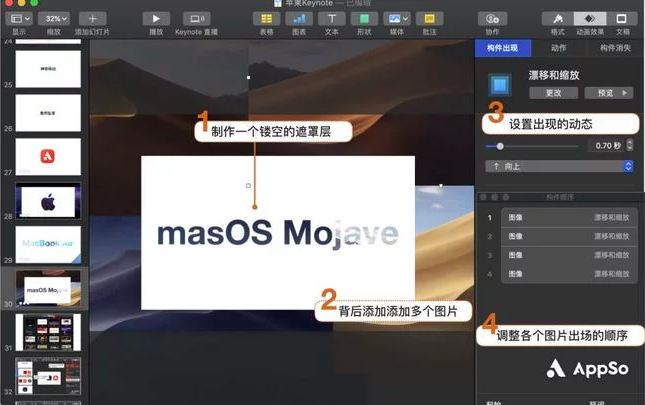Select build order row 4 图像
This screenshot has height=405, width=645.
(x=569, y=274)
